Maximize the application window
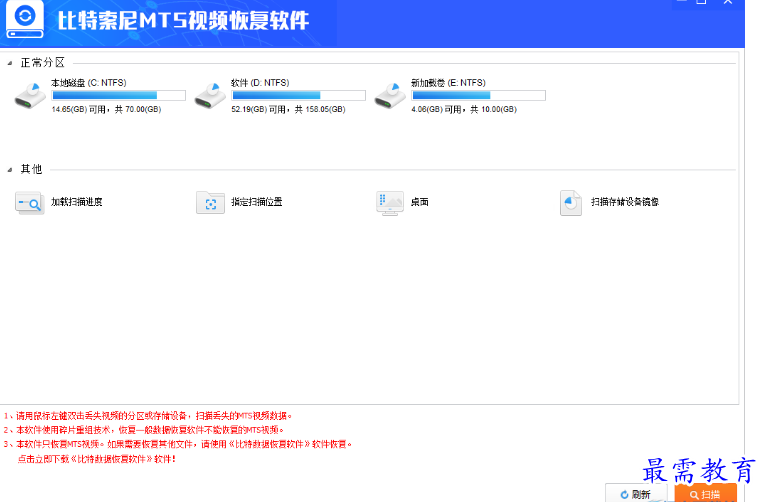764x502 pixels. 701,2
